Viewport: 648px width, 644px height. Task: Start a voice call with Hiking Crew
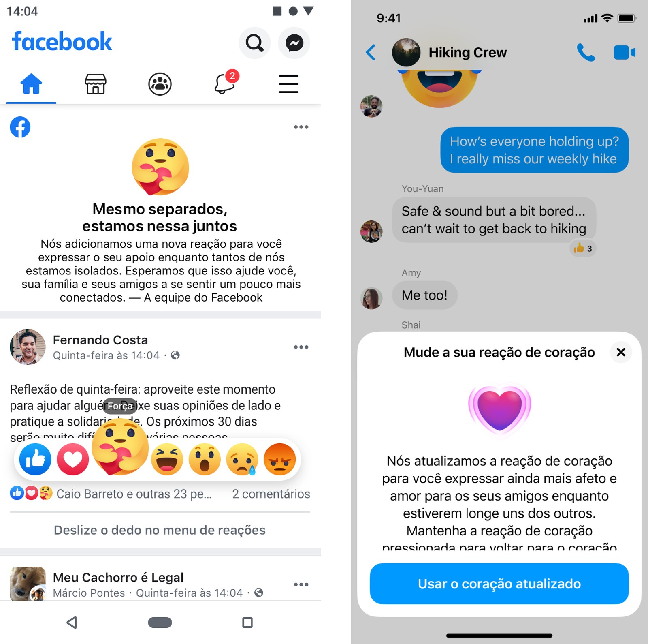pos(586,52)
